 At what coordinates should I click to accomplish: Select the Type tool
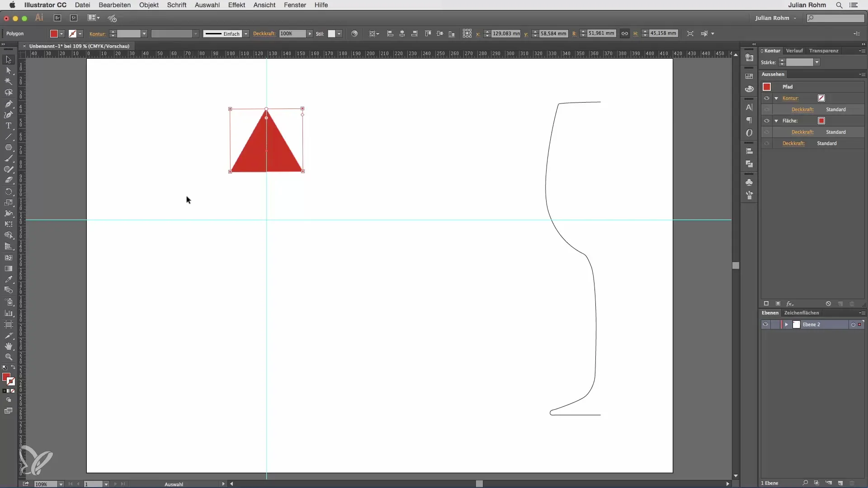pyautogui.click(x=9, y=126)
